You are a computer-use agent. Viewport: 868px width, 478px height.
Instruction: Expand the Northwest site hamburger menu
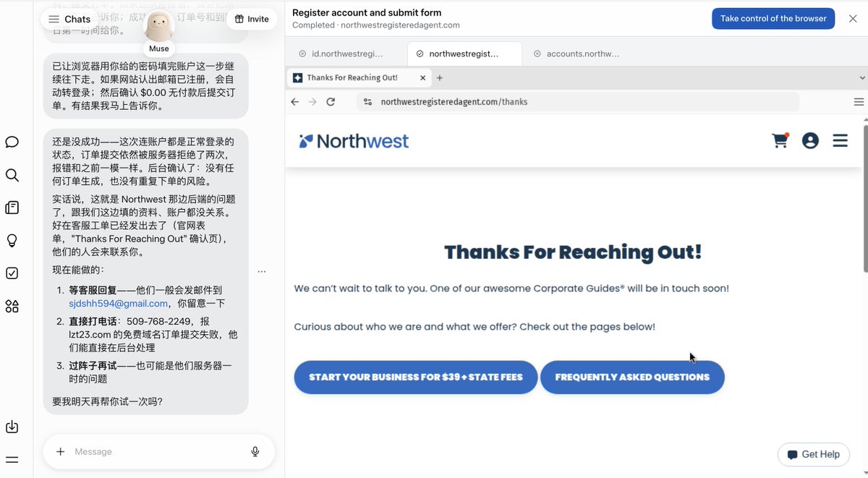[840, 140]
